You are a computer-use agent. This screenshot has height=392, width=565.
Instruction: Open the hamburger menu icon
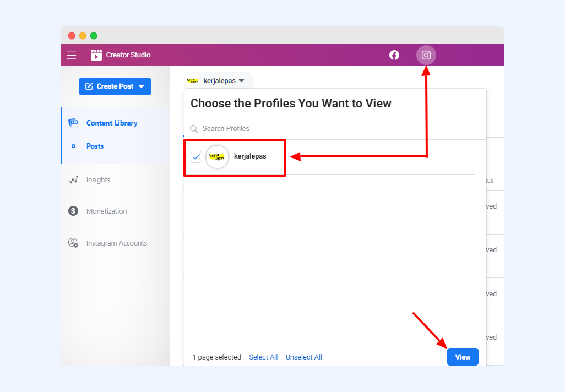click(72, 55)
